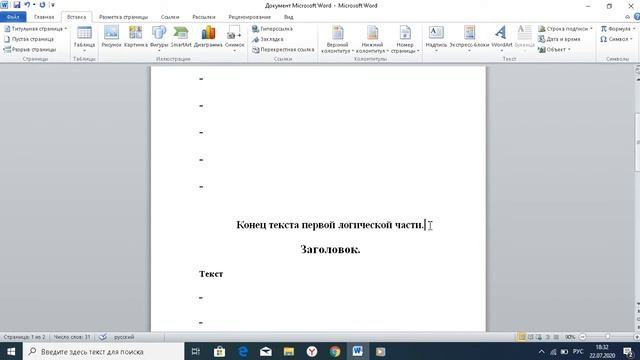Open Task View on the taskbar
This screenshot has height=360, width=640.
tap(196, 351)
